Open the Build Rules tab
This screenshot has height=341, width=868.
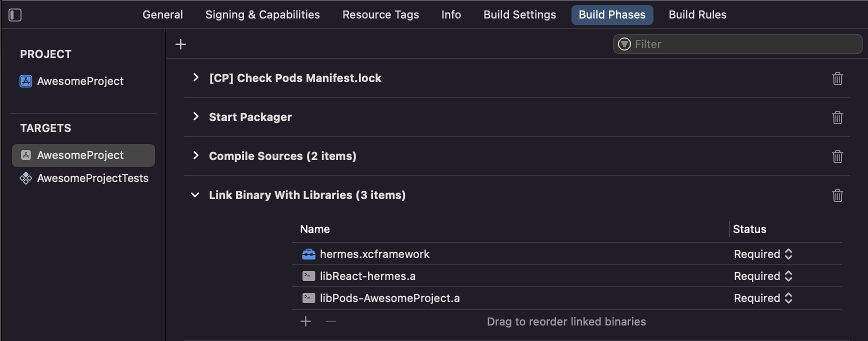pyautogui.click(x=697, y=15)
